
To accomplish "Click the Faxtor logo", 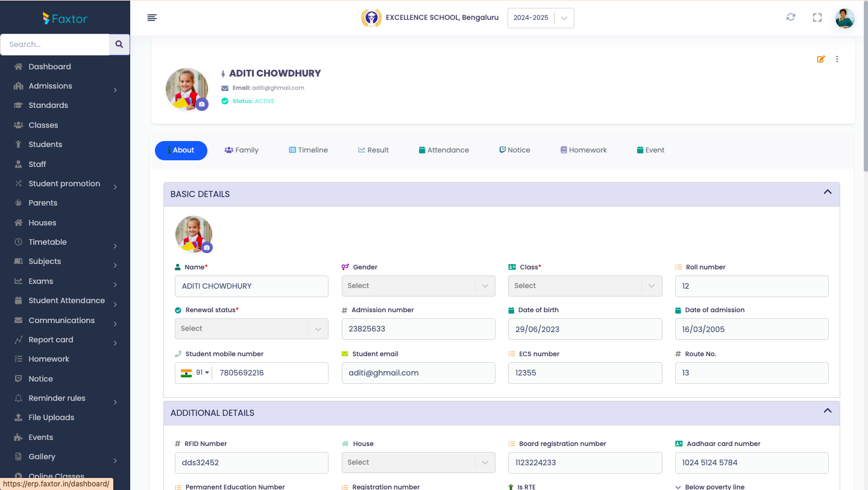I will pyautogui.click(x=65, y=18).
